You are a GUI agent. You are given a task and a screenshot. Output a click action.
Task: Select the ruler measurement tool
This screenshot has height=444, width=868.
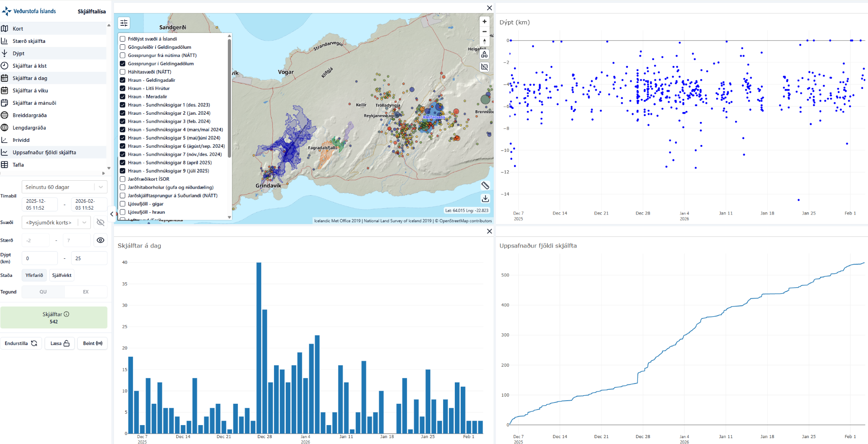pyautogui.click(x=485, y=186)
